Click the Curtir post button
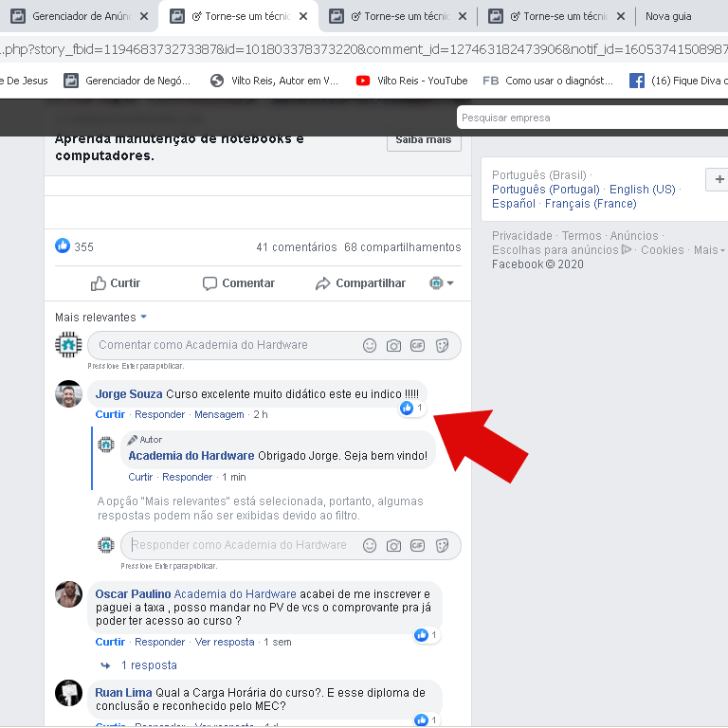Screen dimensions: 728x728 click(115, 283)
